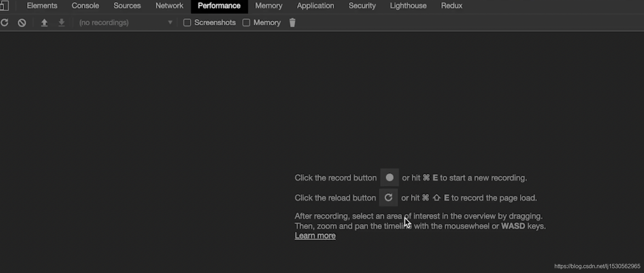Viewport: 644px width, 273px height.
Task: Click the save profile download arrow icon
Action: tap(62, 23)
